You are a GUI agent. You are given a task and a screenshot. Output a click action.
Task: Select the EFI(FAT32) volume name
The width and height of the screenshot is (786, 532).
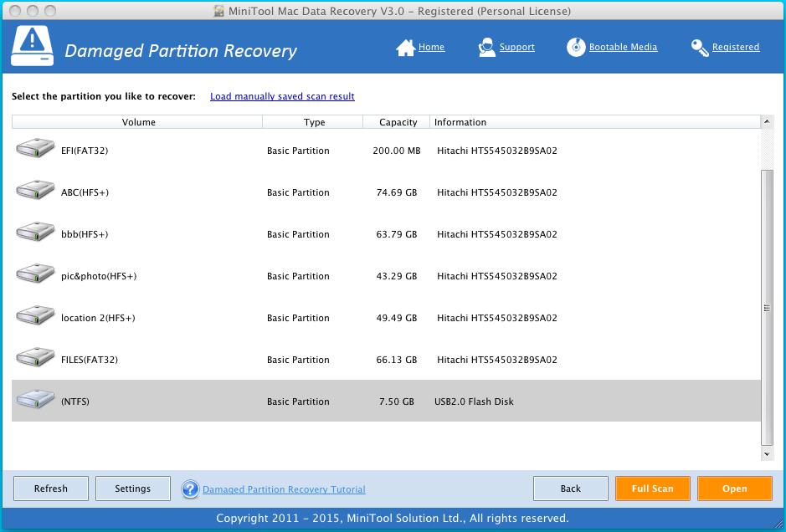85,151
